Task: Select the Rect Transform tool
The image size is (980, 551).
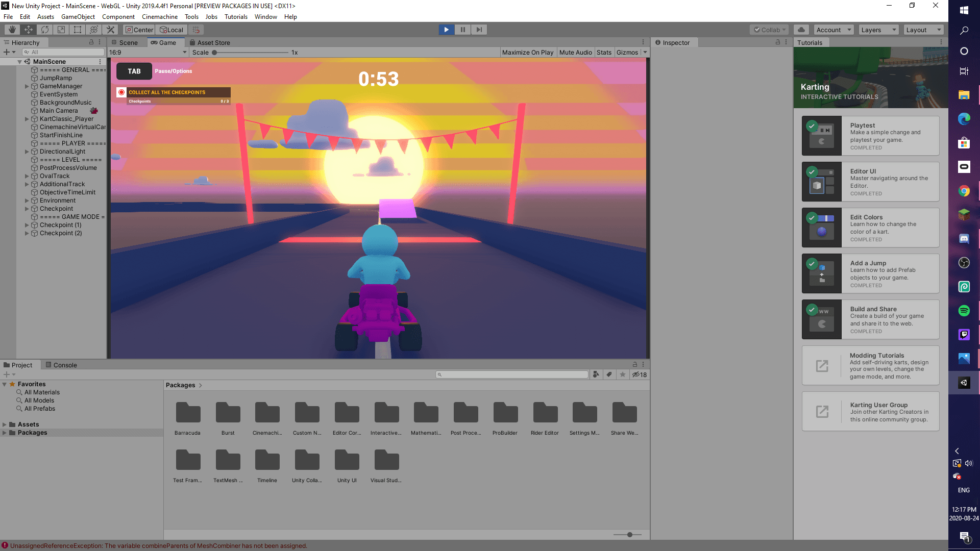Action: (x=78, y=30)
